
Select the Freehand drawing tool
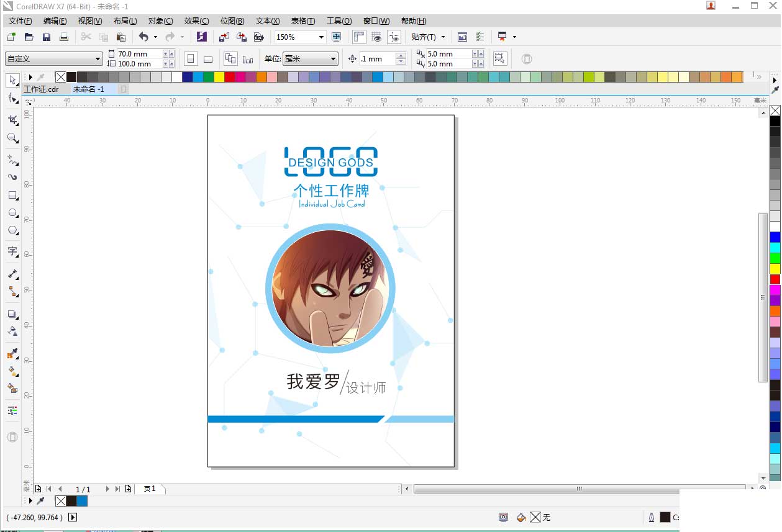(x=12, y=160)
